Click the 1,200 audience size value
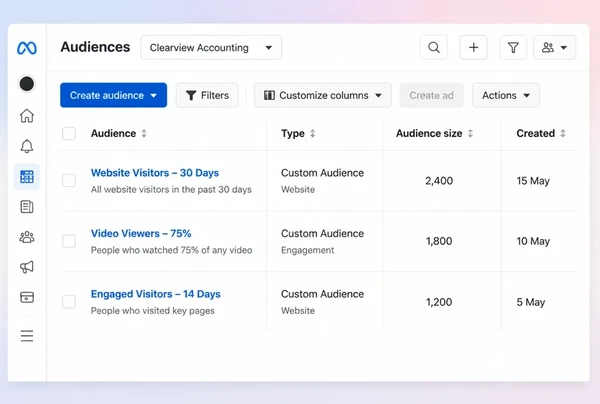The image size is (600, 404). coord(439,302)
